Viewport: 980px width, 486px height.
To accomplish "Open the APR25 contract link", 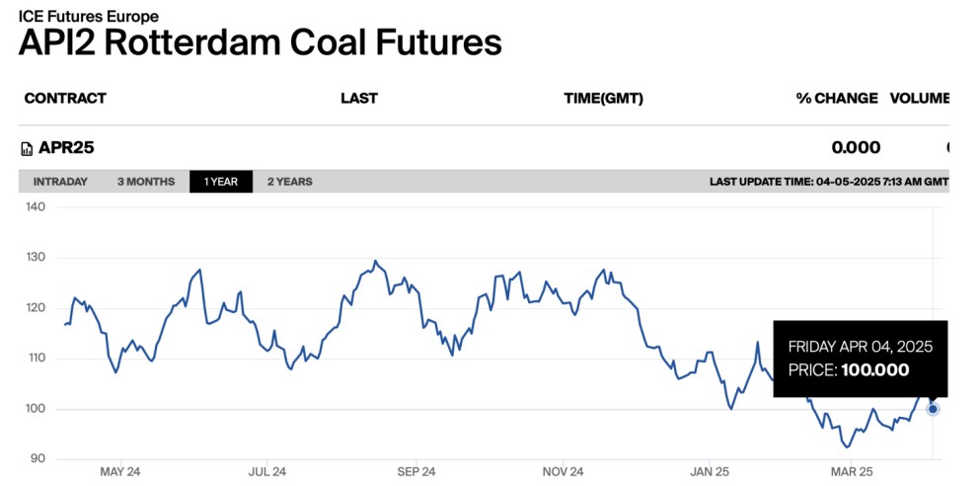I will coord(66,148).
